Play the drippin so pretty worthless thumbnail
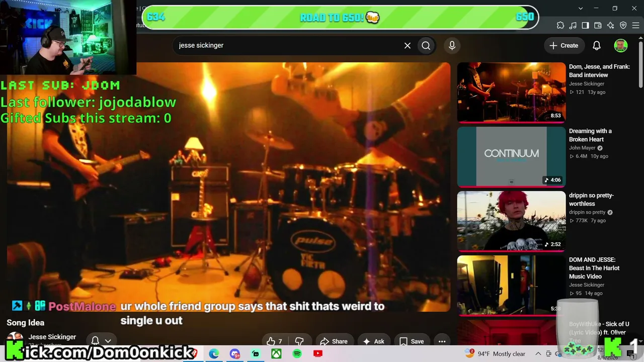644x362 pixels. [x=511, y=221]
